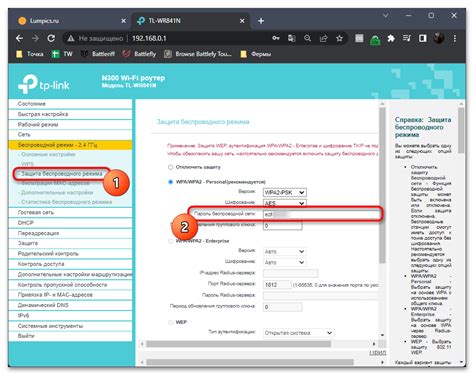Open the reading list icon
Viewport: 474px width, 375px height.
pyautogui.click(x=407, y=38)
